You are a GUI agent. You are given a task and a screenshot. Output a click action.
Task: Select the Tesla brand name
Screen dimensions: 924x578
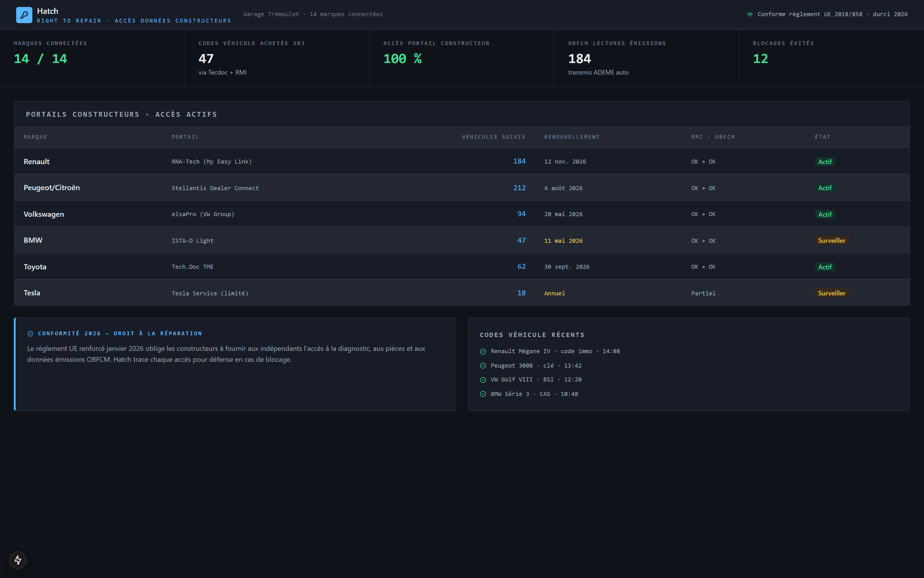[x=32, y=293]
